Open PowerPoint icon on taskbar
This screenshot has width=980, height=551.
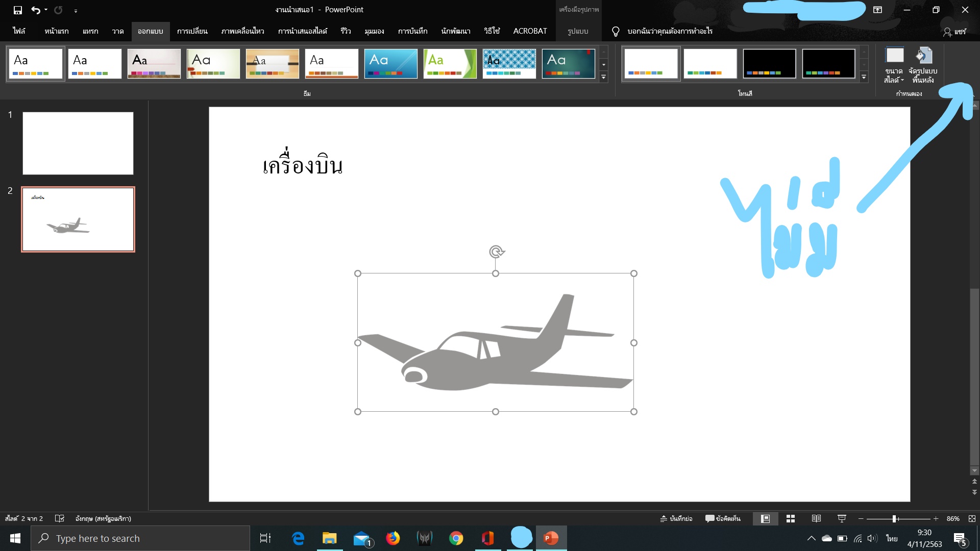(551, 538)
